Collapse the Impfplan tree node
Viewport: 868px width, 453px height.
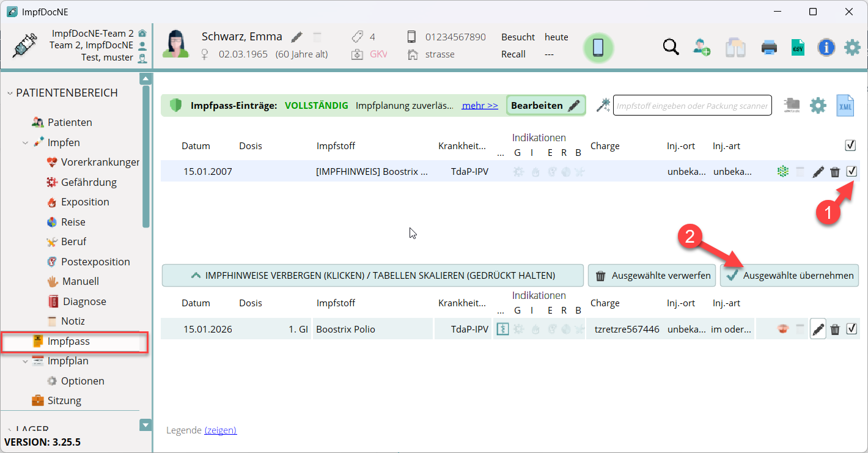pyautogui.click(x=25, y=361)
